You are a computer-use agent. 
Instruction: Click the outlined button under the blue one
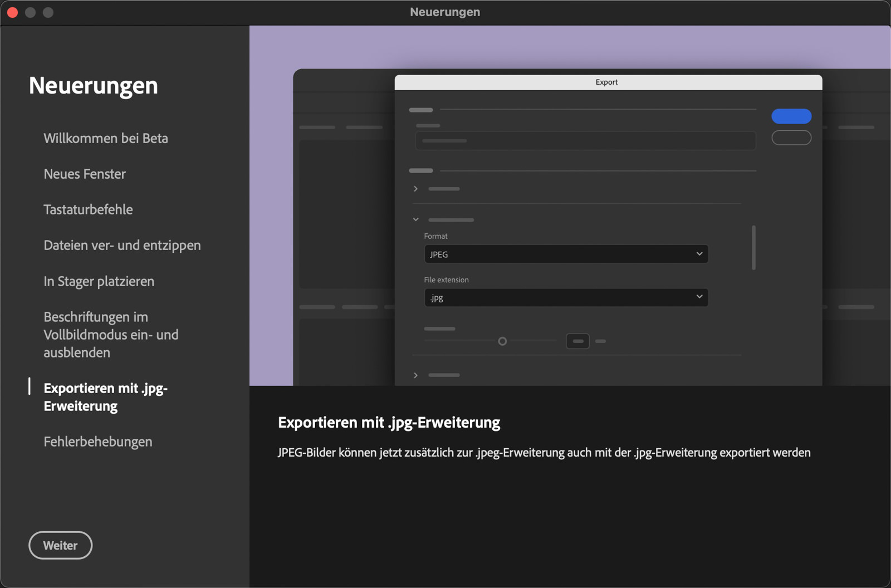coord(791,138)
